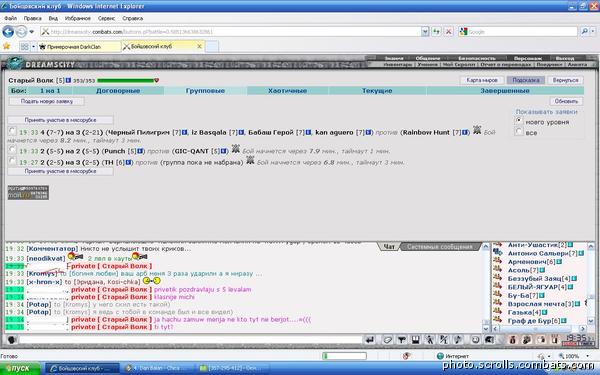Expand the search provider dropdown arrow
Viewport: 600px width, 375px height.
click(593, 32)
